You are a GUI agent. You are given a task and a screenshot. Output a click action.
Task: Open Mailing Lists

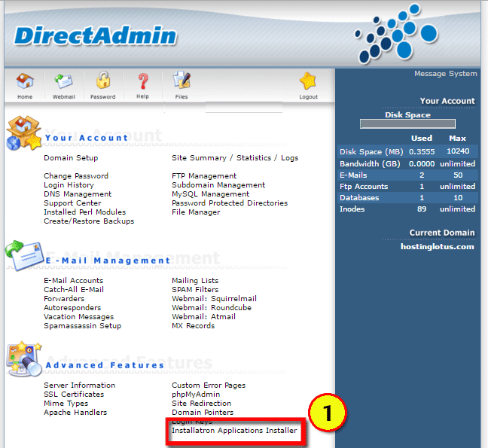point(195,281)
